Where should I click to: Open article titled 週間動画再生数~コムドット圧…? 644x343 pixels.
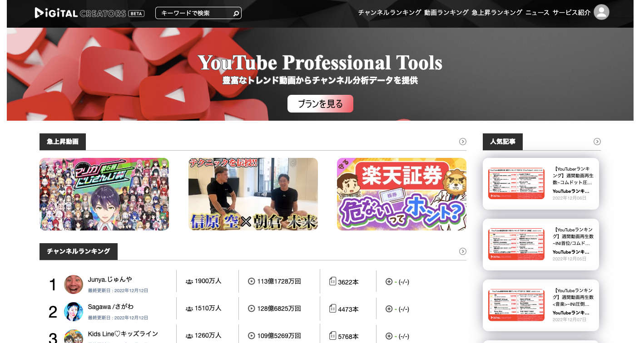(573, 176)
